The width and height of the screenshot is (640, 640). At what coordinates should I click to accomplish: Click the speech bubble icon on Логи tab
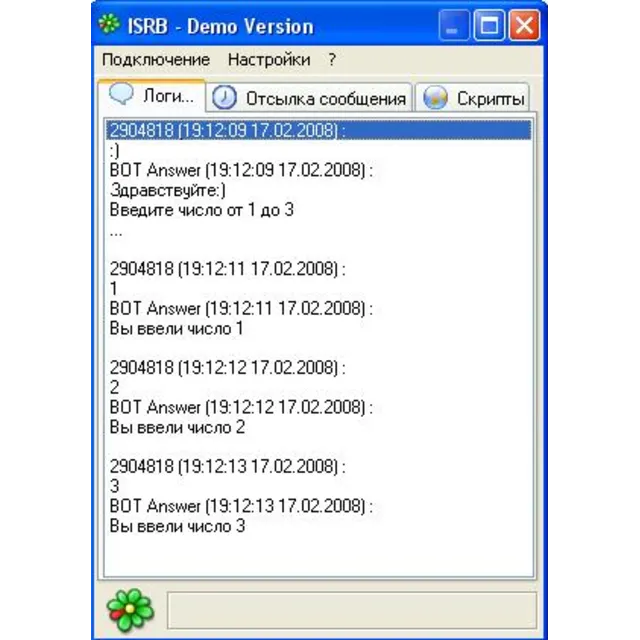pos(121,94)
